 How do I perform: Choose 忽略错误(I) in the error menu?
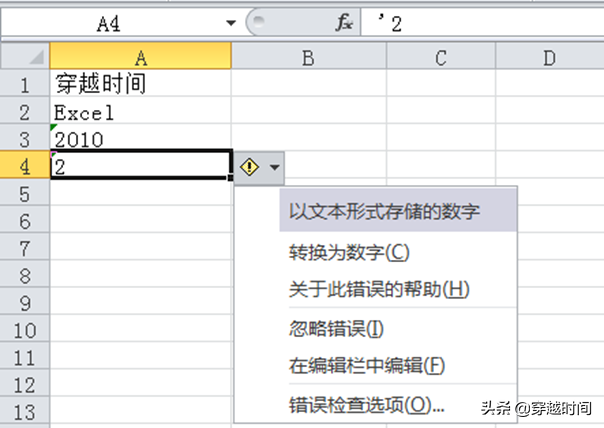(x=336, y=329)
